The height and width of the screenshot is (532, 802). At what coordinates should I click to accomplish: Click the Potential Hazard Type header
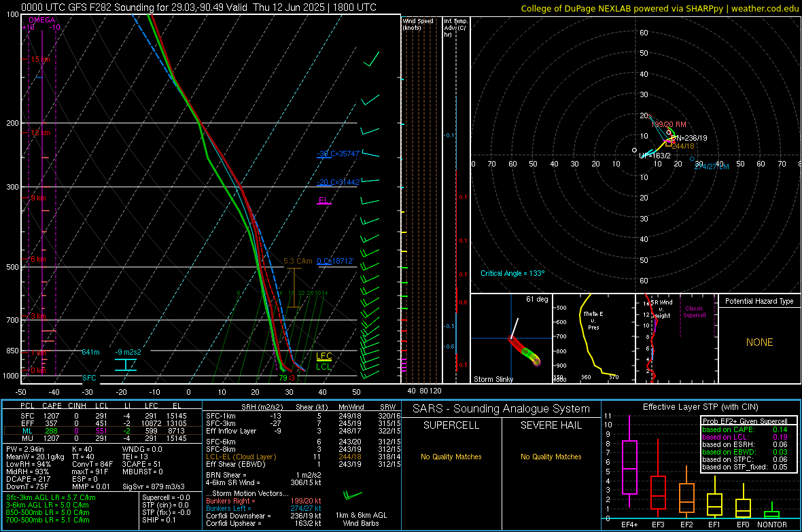pyautogui.click(x=760, y=301)
